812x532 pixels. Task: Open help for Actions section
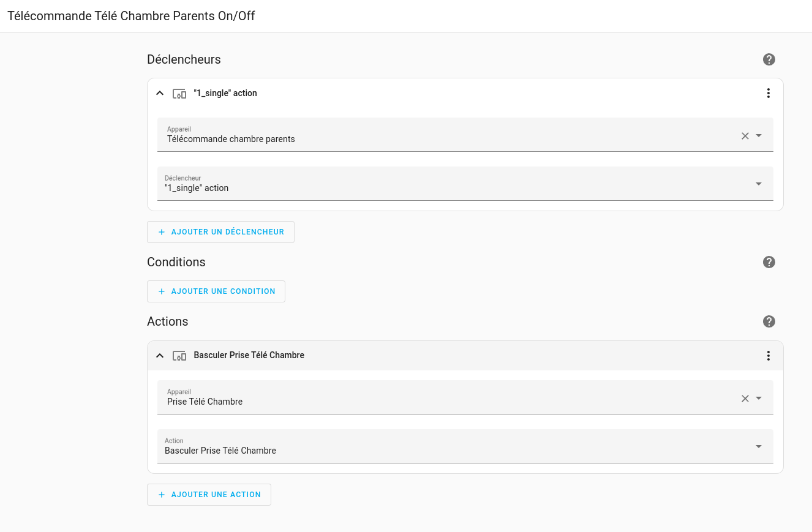point(769,321)
